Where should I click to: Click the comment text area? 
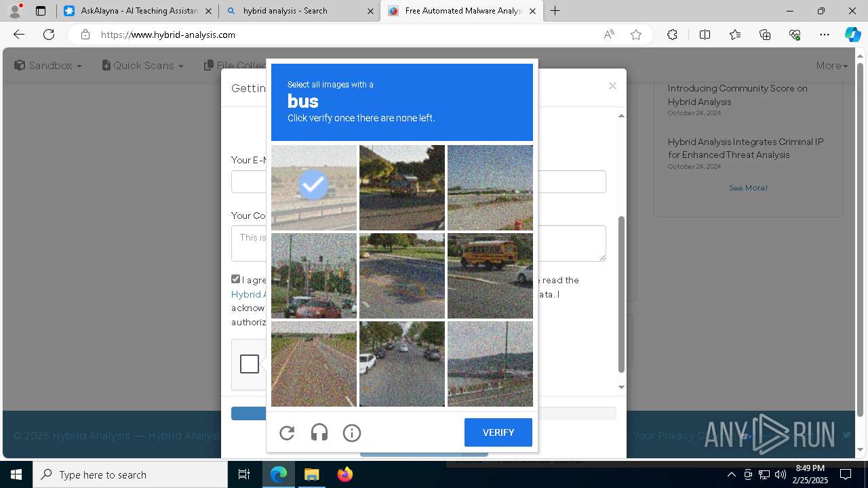[418, 243]
